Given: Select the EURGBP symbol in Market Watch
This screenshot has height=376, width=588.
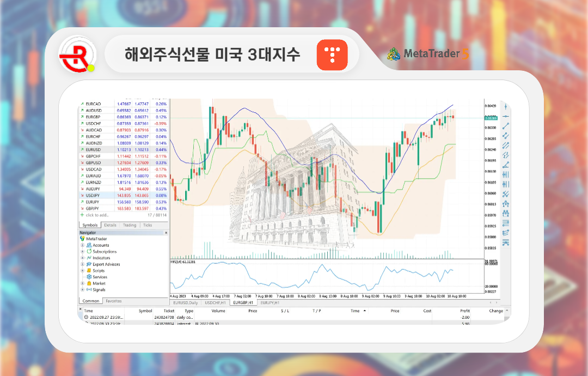Looking at the screenshot, I should click(x=93, y=117).
